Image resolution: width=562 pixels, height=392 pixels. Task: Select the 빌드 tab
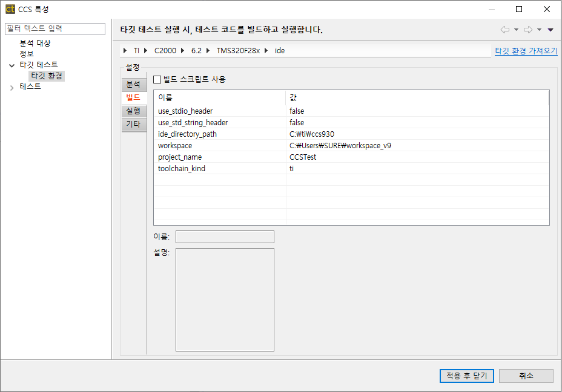pos(134,98)
